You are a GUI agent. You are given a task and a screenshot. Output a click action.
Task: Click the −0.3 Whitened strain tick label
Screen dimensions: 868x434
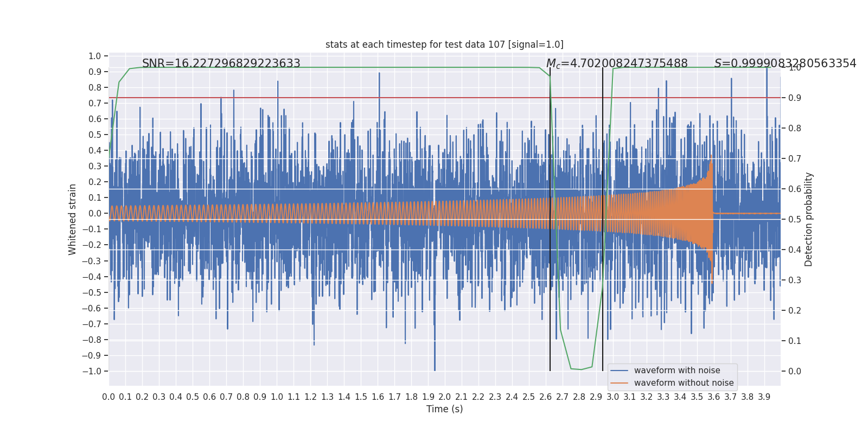pos(92,261)
